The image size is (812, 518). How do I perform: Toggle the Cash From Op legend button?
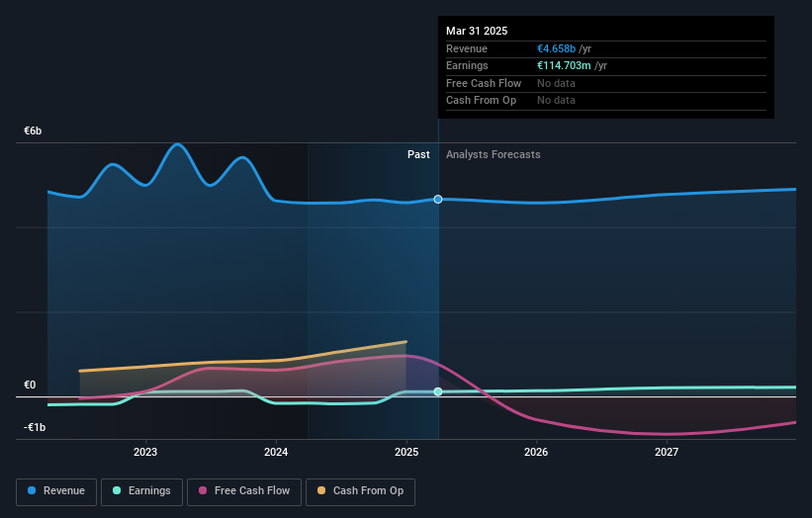(360, 491)
